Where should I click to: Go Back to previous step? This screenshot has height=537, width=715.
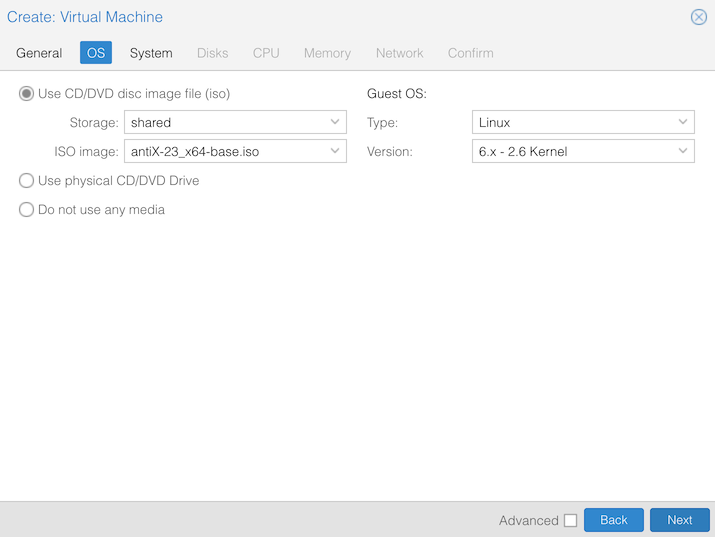pos(613,520)
